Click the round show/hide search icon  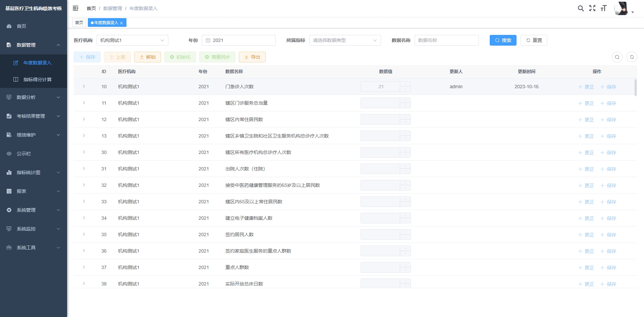(617, 57)
